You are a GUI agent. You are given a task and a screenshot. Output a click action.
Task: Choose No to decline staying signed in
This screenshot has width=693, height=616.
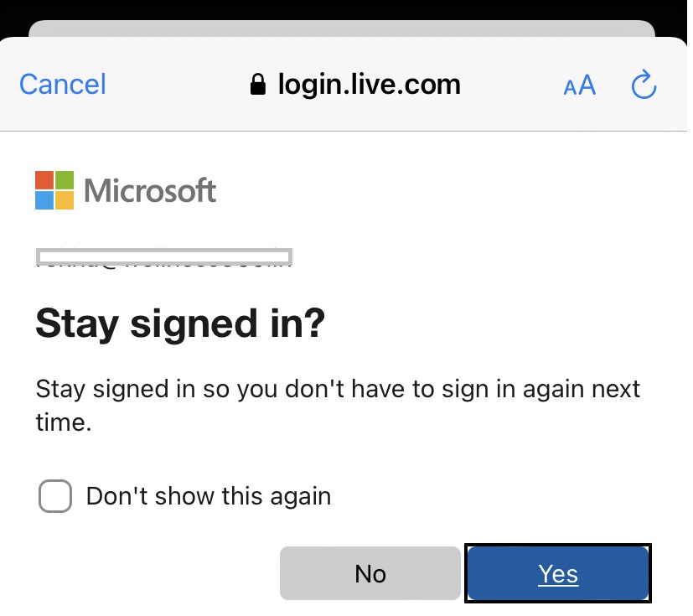coord(370,573)
